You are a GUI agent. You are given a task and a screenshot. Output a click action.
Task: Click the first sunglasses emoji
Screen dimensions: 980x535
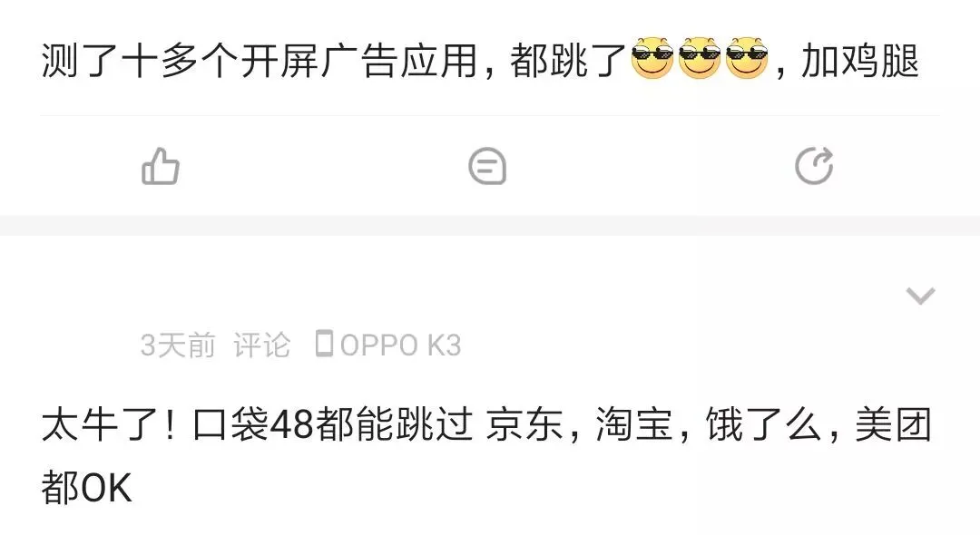tap(652, 58)
